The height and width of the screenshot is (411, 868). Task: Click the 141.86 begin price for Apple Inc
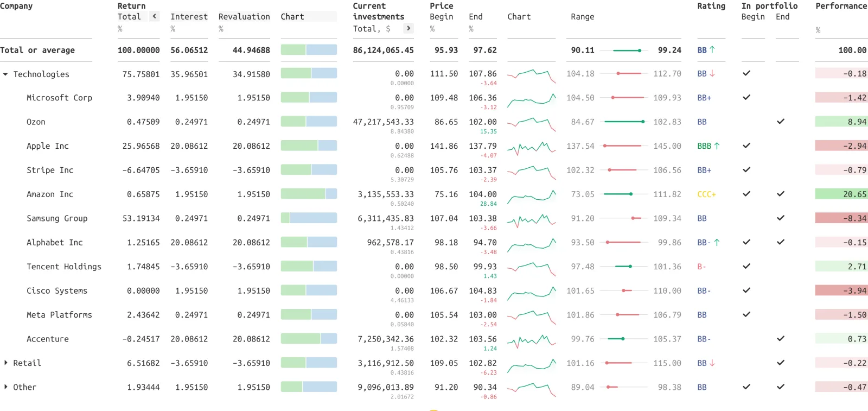[x=444, y=146]
